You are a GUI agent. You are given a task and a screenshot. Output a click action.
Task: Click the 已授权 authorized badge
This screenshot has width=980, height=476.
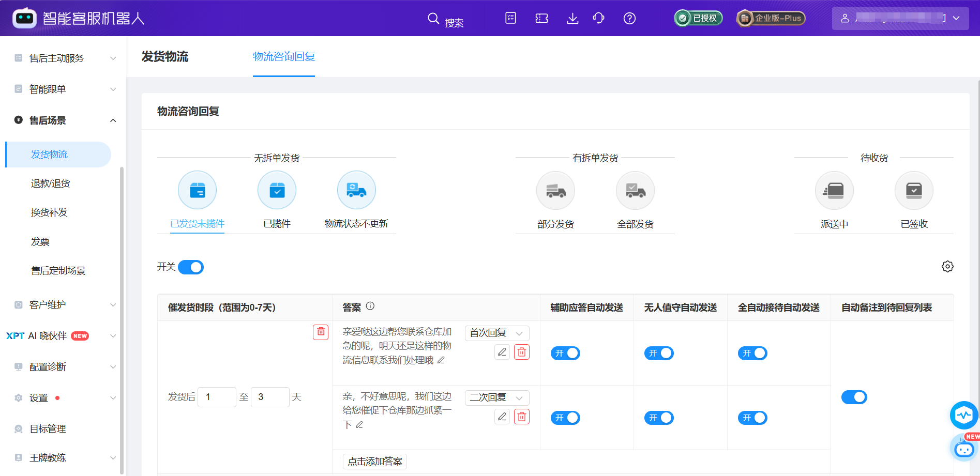click(x=698, y=18)
